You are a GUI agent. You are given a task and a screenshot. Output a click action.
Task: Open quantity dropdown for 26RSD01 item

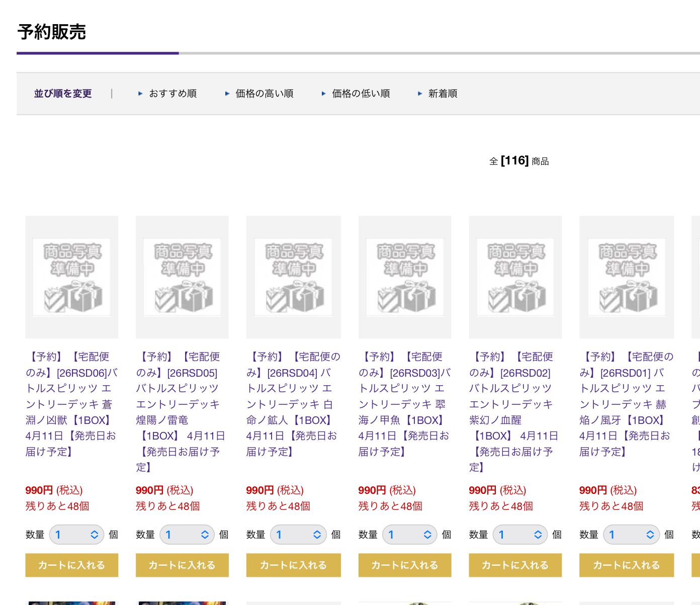pyautogui.click(x=631, y=535)
